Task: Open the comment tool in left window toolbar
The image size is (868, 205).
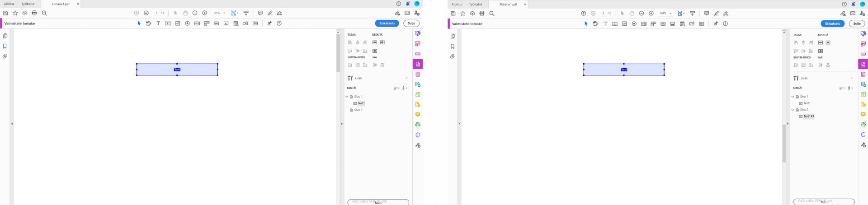Action: point(260,13)
